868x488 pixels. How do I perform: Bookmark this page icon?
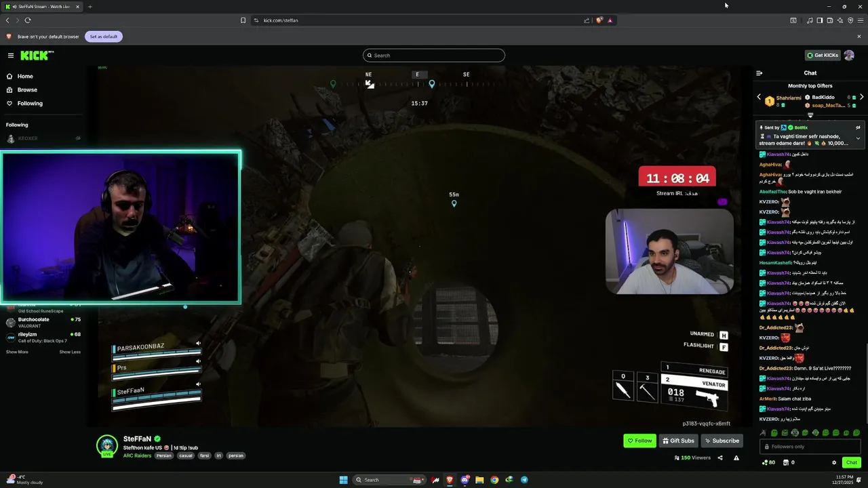pyautogui.click(x=243, y=20)
